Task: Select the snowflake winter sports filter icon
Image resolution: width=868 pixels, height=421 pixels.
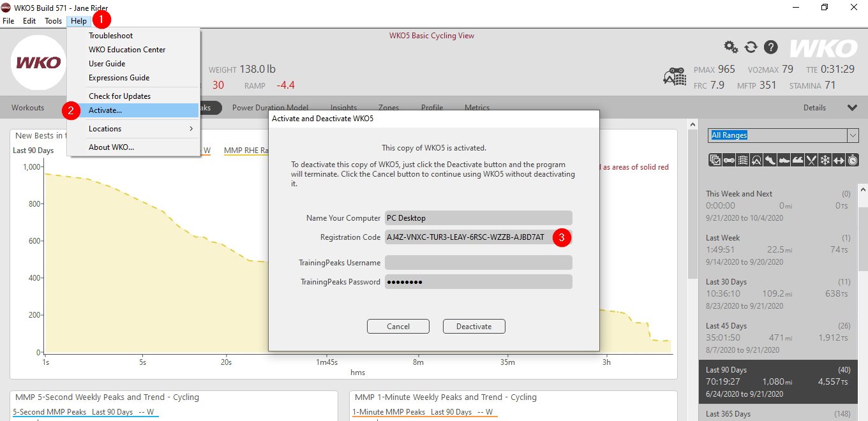Action: click(x=825, y=160)
